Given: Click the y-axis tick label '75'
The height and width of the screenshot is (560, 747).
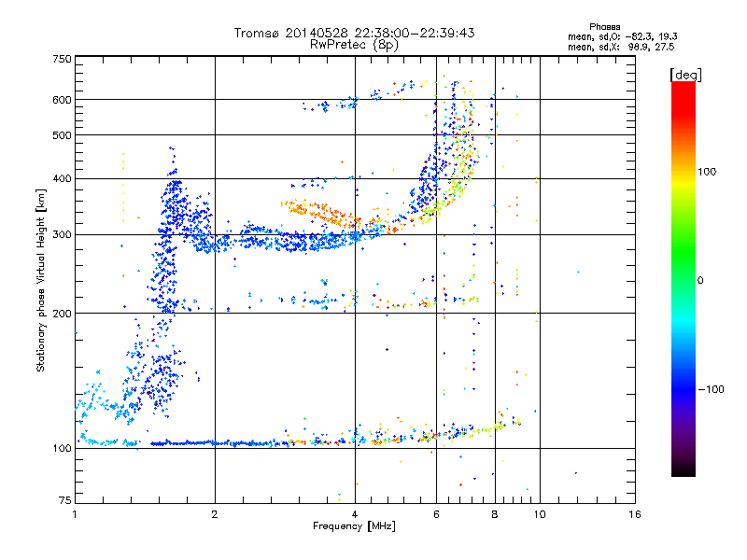Looking at the screenshot, I should [65, 500].
